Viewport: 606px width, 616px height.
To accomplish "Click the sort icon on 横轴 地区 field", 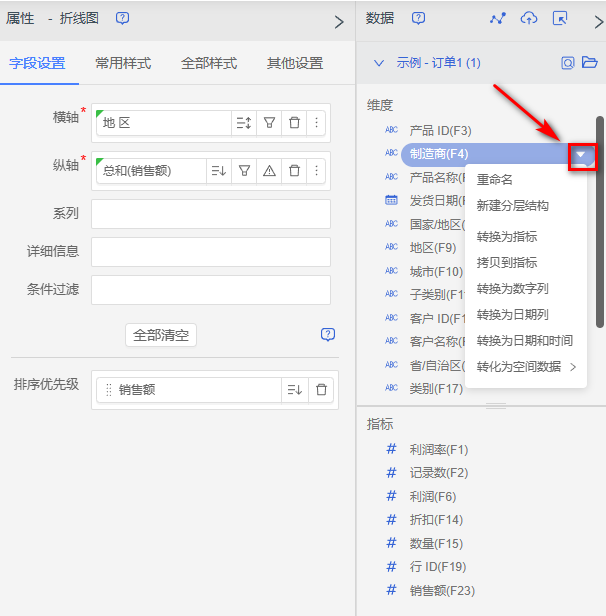I will click(244, 123).
